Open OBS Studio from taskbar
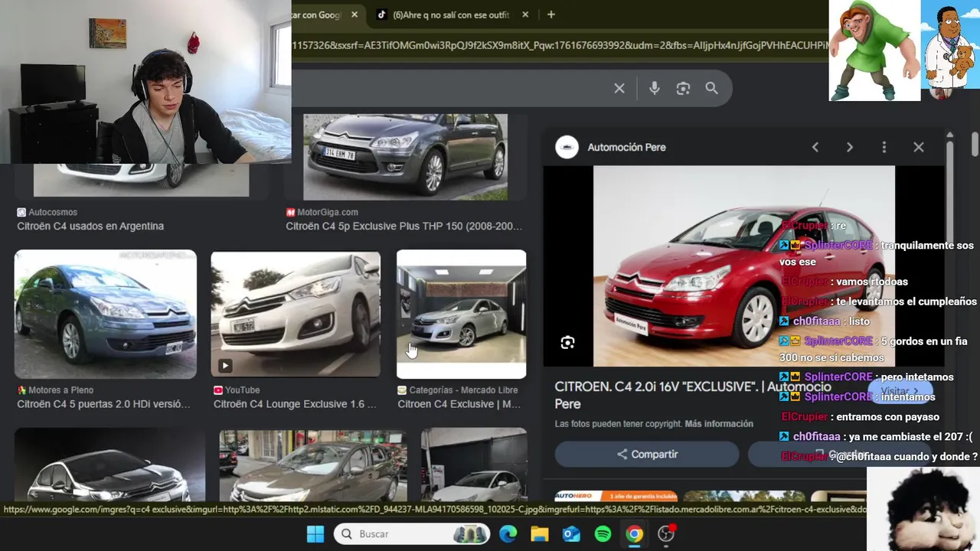The image size is (980, 551). point(666,534)
